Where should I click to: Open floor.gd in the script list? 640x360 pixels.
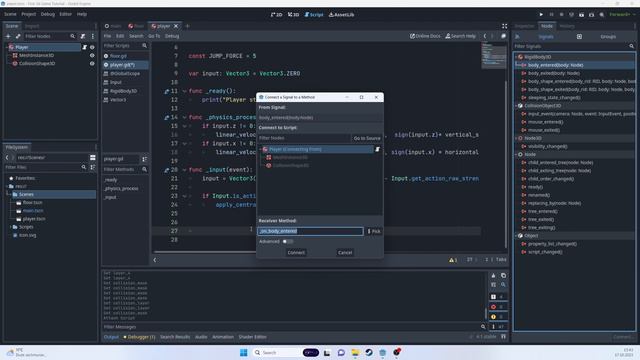tap(118, 56)
